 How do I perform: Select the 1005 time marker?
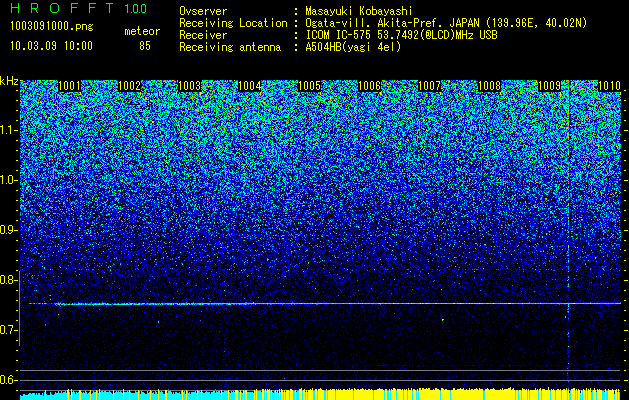[x=310, y=86]
